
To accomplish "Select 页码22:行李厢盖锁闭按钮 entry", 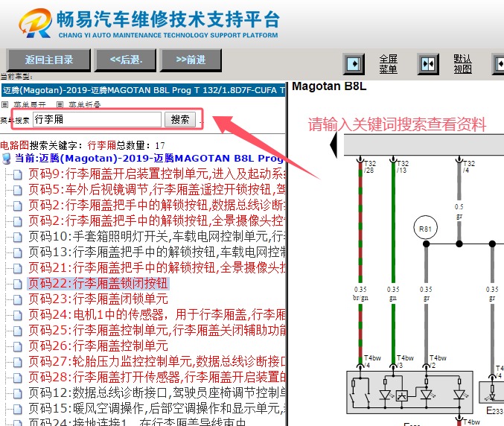I will click(x=98, y=284).
